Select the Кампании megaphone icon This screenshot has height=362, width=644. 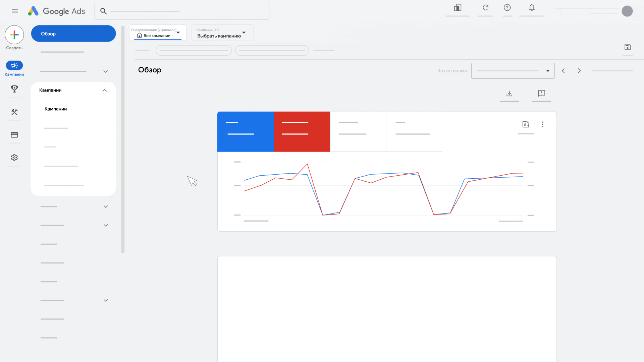tap(14, 65)
